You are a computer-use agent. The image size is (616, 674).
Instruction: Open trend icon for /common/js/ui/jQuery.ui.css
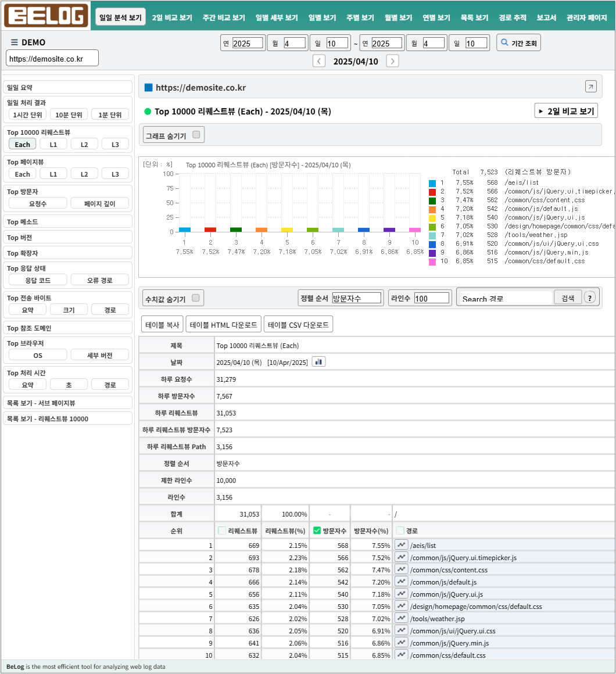pos(401,630)
